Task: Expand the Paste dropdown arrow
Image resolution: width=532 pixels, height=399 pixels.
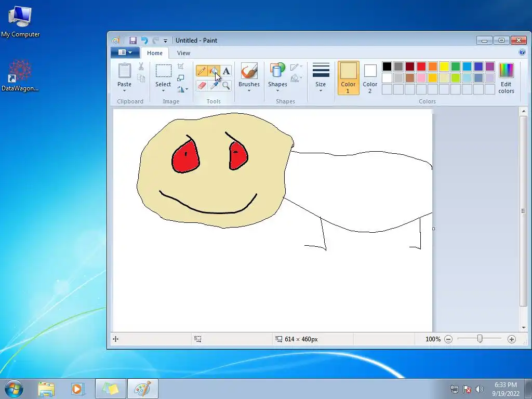Action: pos(124,90)
